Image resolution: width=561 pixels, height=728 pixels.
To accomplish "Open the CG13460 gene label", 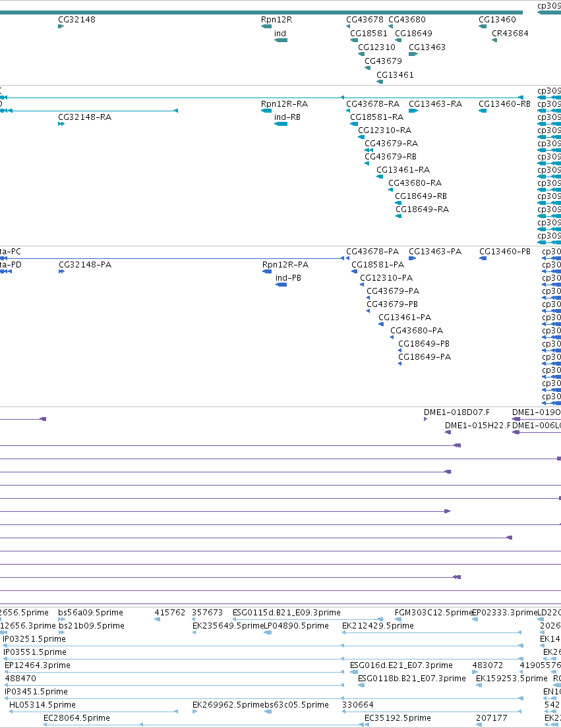I will coord(497,20).
